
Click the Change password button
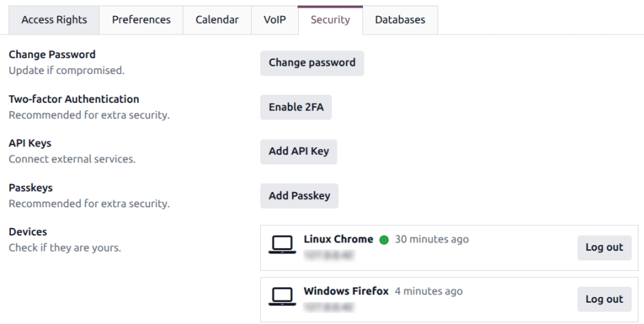pos(312,63)
